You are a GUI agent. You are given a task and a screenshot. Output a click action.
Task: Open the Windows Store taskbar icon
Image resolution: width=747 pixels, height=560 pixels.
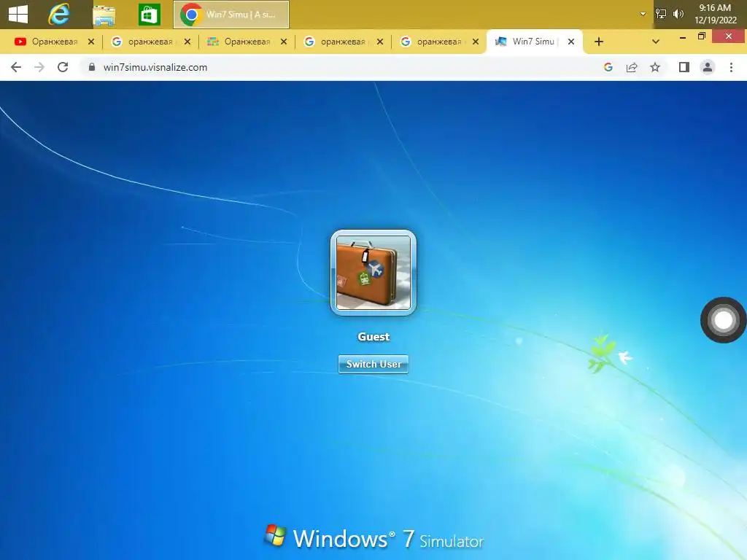(149, 15)
